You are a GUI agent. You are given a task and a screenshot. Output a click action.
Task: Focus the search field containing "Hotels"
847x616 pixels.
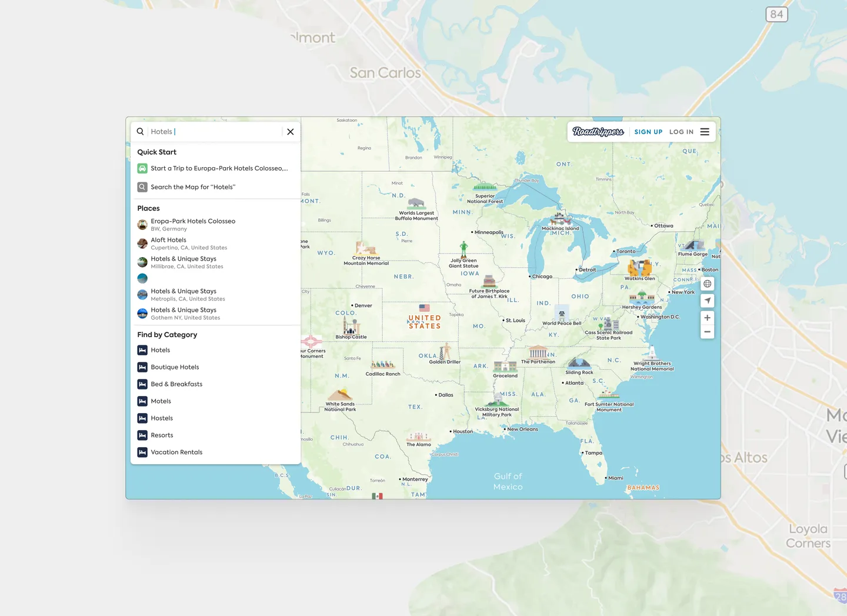pos(215,132)
